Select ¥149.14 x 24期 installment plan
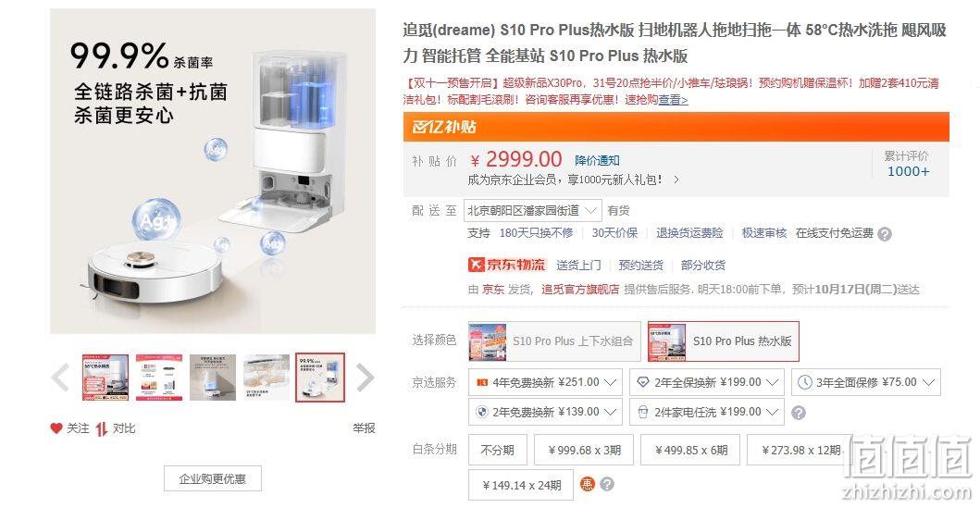Viewport: 980px width, 508px height. [x=521, y=485]
